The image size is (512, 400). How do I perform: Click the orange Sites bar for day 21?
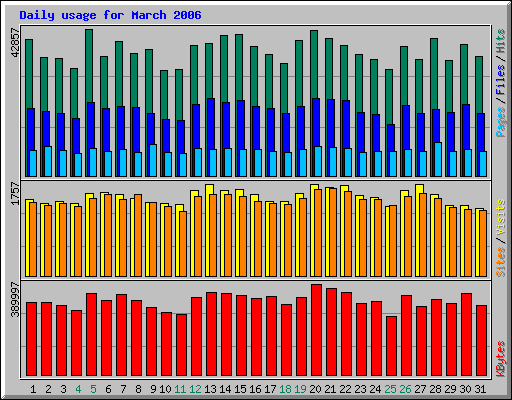[x=333, y=232]
